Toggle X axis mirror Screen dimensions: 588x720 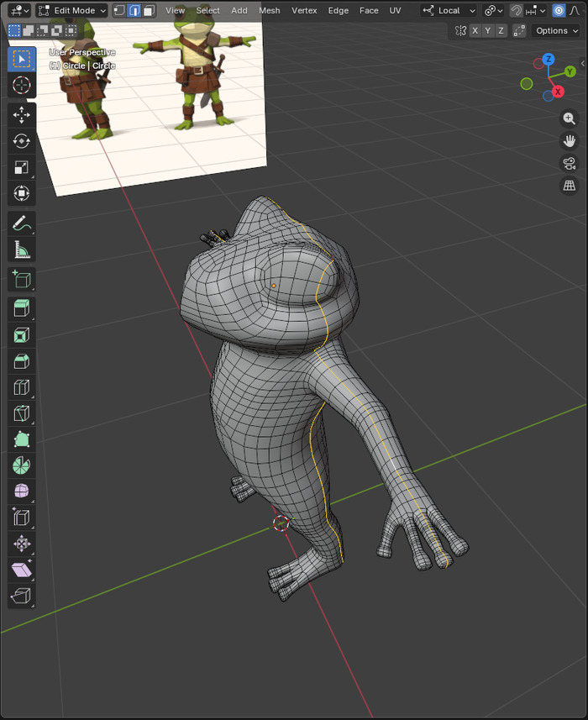tap(475, 30)
